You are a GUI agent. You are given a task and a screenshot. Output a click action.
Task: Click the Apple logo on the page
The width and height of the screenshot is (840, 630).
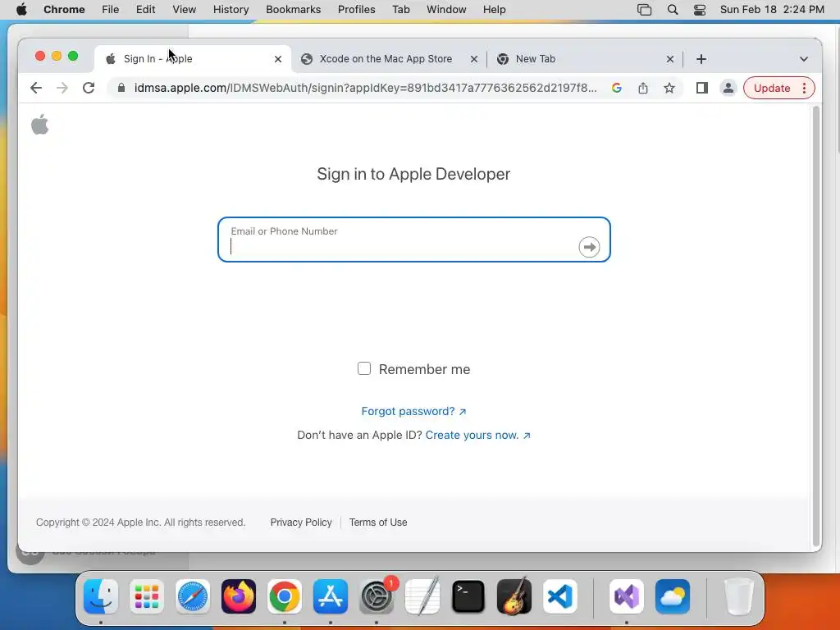click(39, 125)
